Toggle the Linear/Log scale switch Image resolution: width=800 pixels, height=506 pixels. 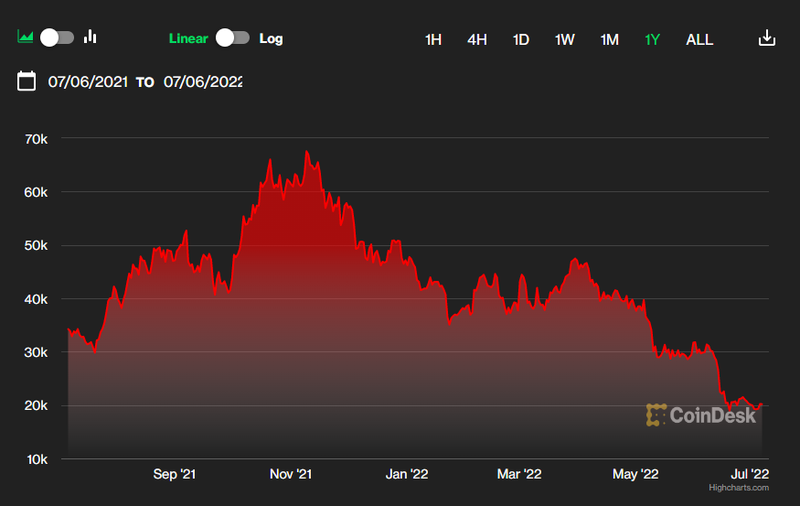[x=232, y=38]
